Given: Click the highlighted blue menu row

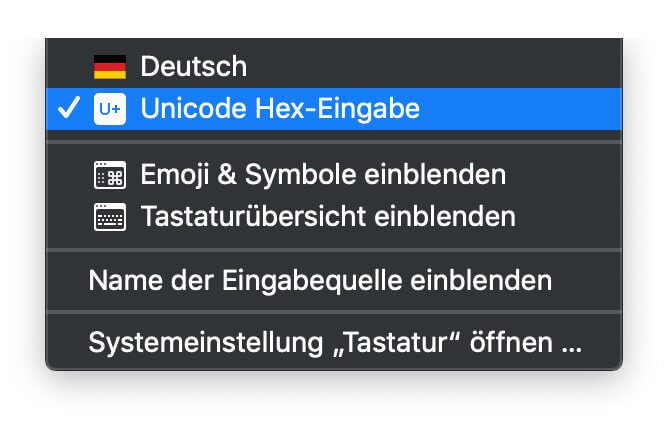Looking at the screenshot, I should [x=334, y=109].
